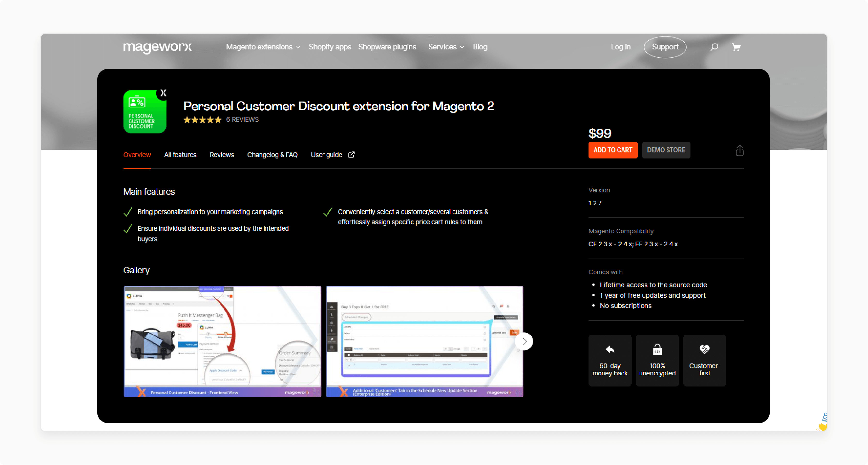Click the 6 REVIEWS link
This screenshot has width=868, height=465.
coord(242,120)
